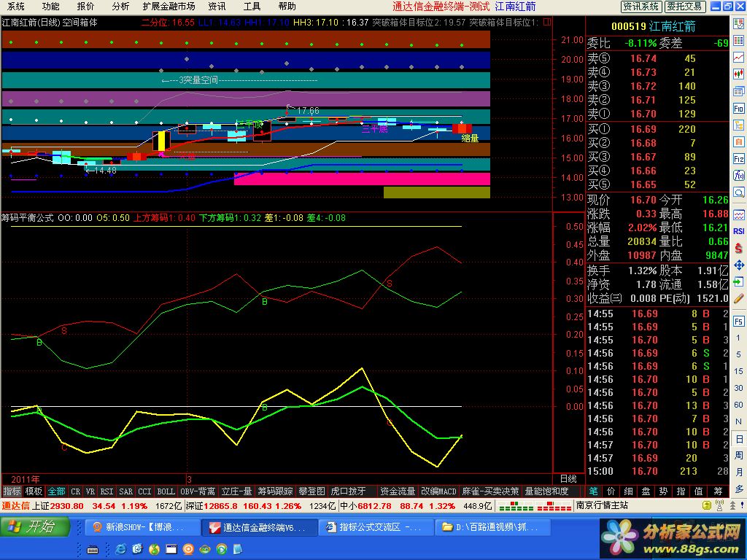The height and width of the screenshot is (560, 747).
Task: Click the green arrow export sidebar icon
Action: click(739, 282)
